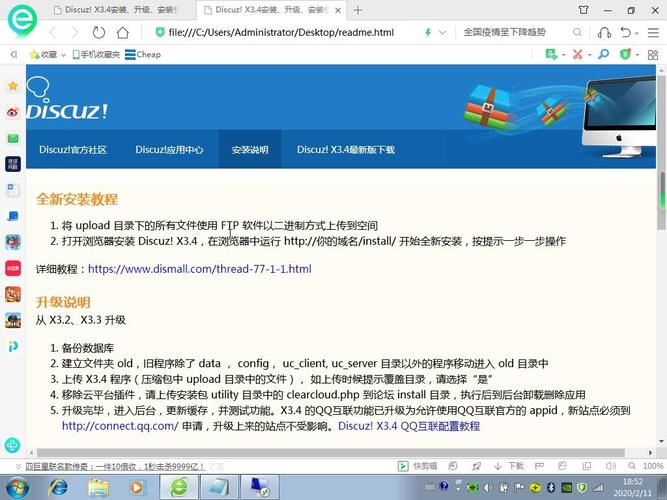The height and width of the screenshot is (500, 667).
Task: Toggle the mute speaker icon in status bar
Action: click(610, 466)
